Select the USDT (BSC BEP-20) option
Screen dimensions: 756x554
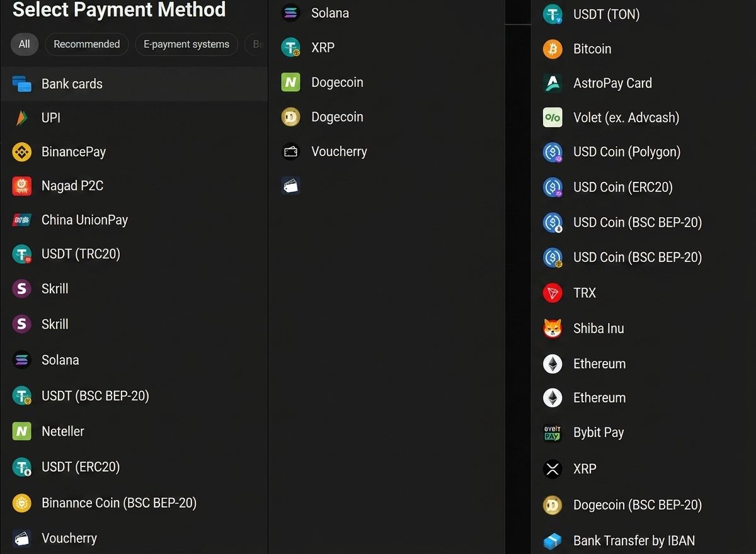[95, 395]
